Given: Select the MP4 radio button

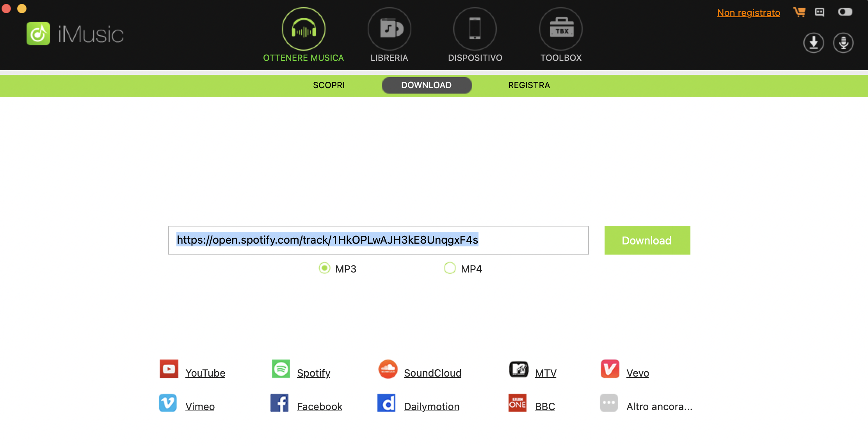Looking at the screenshot, I should [x=450, y=268].
